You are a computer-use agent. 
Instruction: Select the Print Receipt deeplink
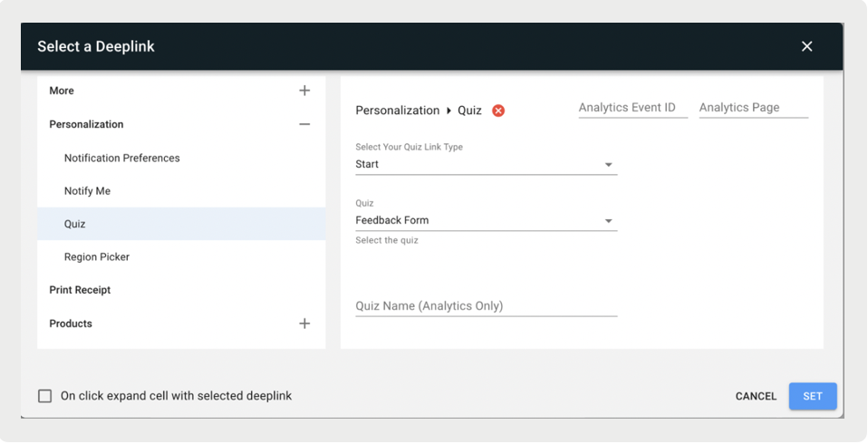coord(181,290)
